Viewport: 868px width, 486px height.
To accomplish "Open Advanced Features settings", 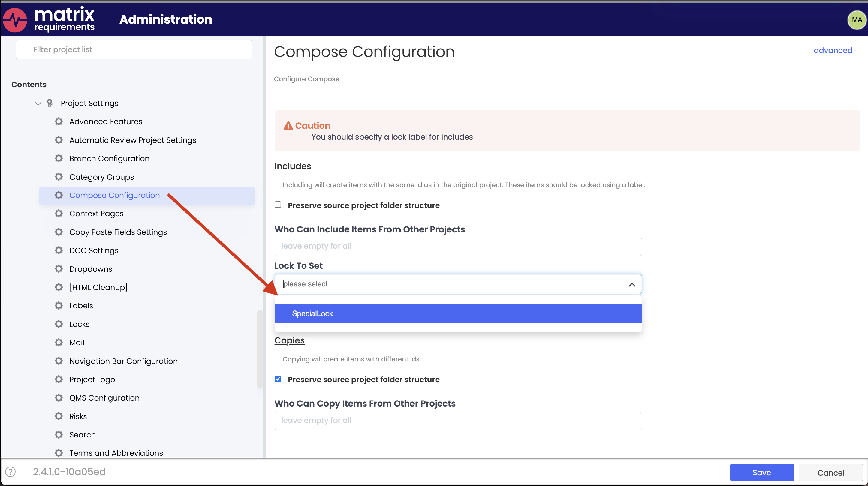I will pyautogui.click(x=106, y=121).
